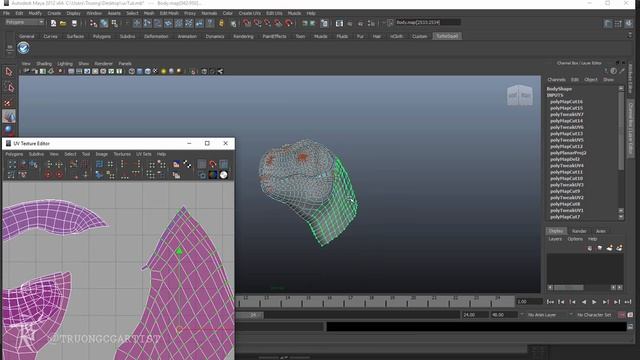640x360 pixels.
Task: Save the scene with the disk icon
Action: click(x=74, y=24)
